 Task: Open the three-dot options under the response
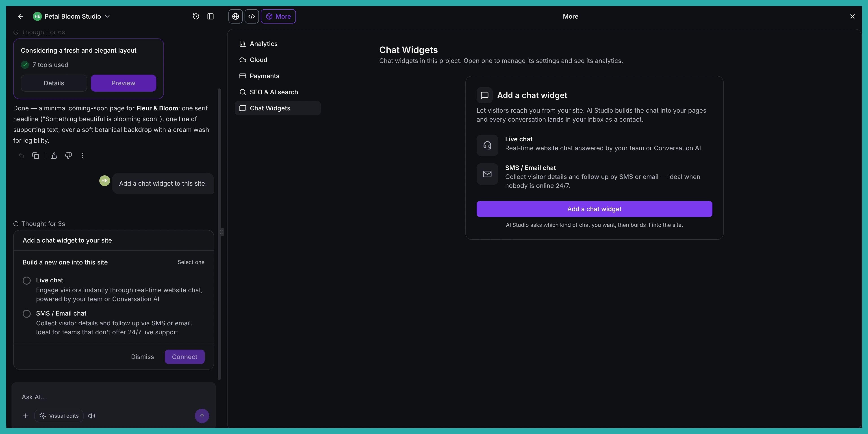click(x=82, y=156)
